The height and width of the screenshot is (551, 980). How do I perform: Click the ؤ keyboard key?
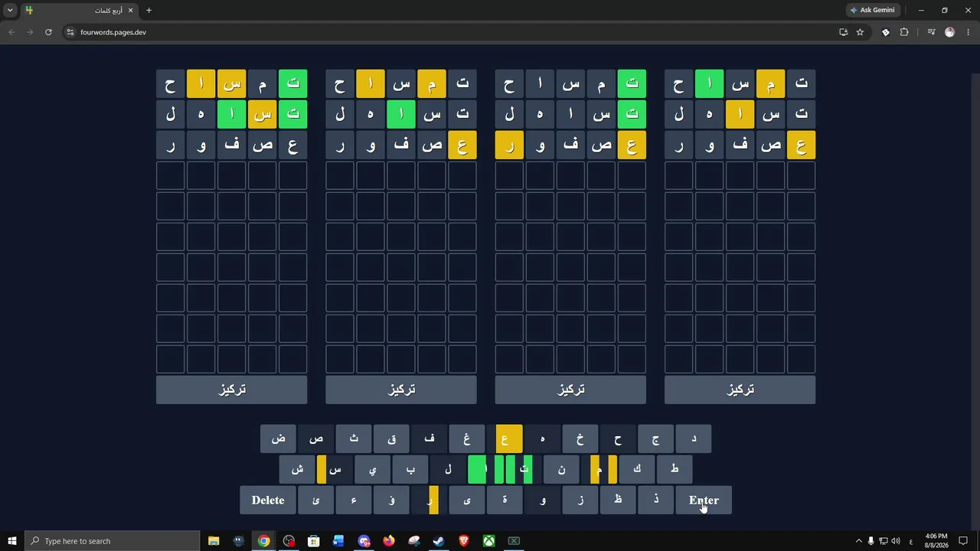[x=391, y=500]
